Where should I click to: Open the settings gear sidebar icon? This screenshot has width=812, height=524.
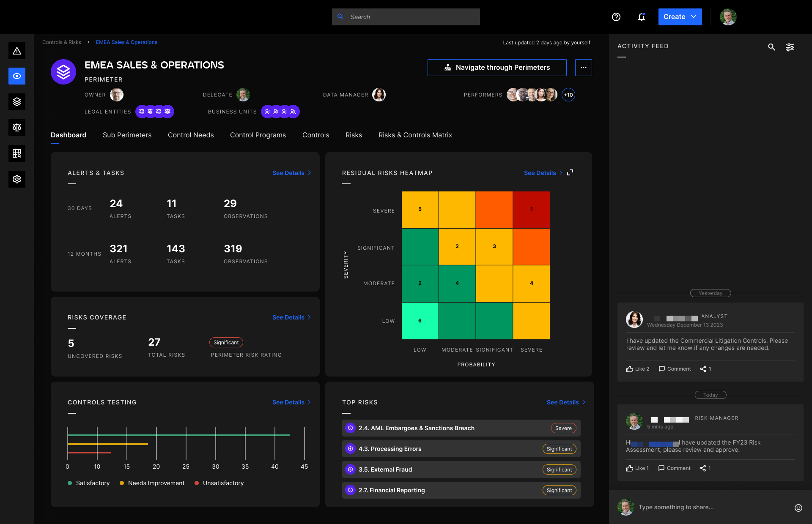[17, 179]
